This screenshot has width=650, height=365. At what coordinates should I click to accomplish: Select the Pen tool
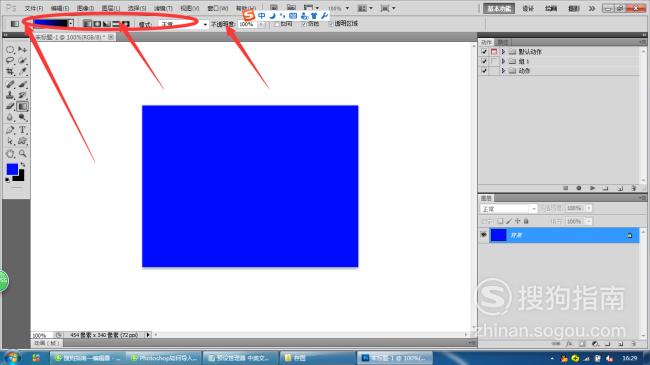(x=10, y=130)
